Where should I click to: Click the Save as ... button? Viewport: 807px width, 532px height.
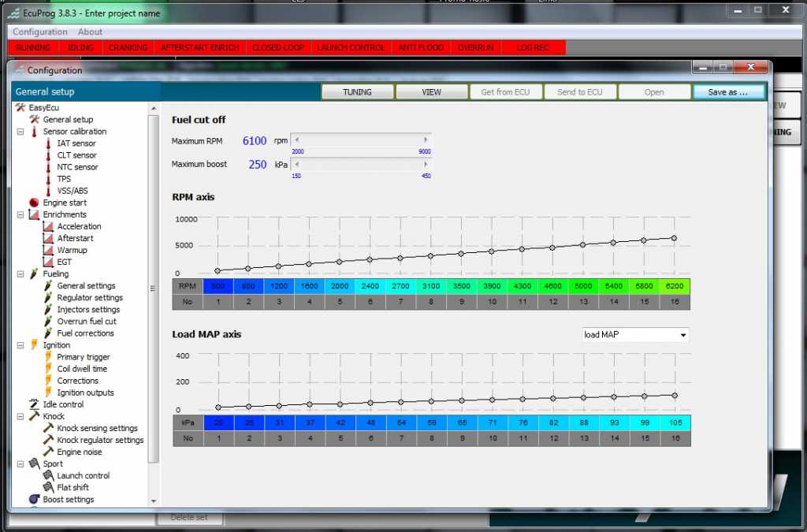[727, 92]
